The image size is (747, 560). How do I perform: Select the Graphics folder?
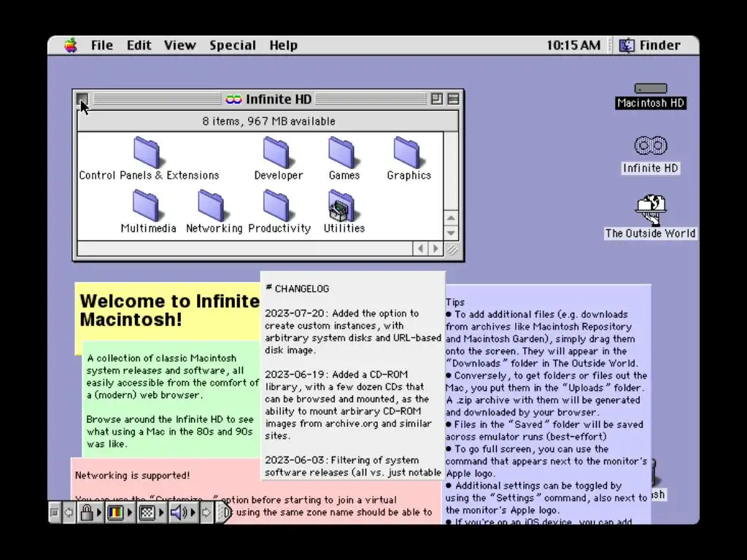[409, 160]
